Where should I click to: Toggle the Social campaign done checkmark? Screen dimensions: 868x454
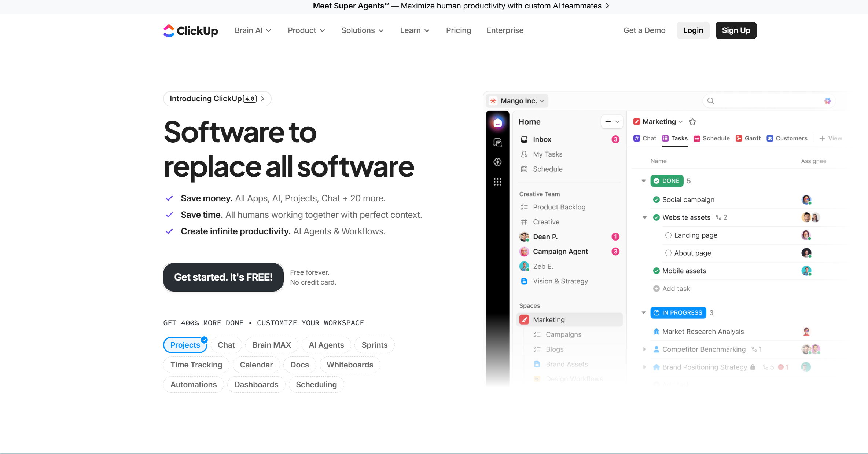[656, 200]
